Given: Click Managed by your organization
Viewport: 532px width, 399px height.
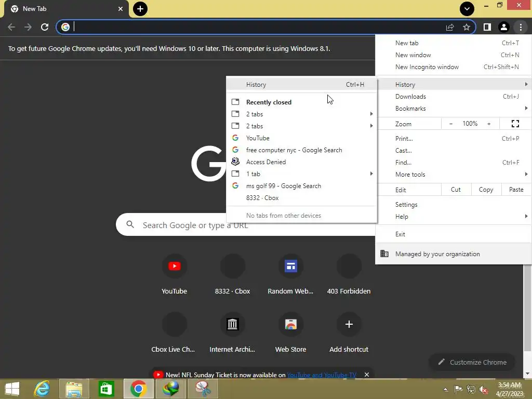Looking at the screenshot, I should coord(453,254).
